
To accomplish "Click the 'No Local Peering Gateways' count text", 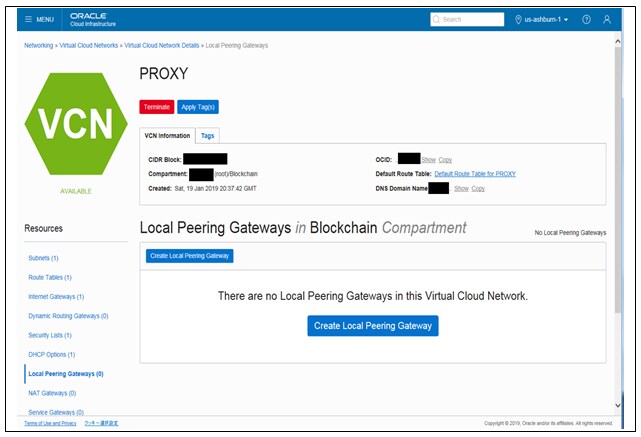I will [x=570, y=233].
